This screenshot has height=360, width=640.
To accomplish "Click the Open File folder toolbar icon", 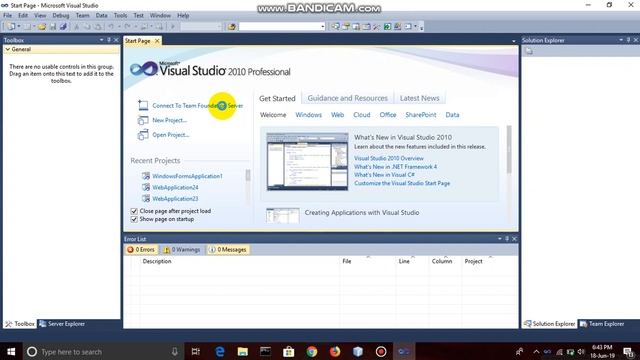I will pyautogui.click(x=42, y=27).
